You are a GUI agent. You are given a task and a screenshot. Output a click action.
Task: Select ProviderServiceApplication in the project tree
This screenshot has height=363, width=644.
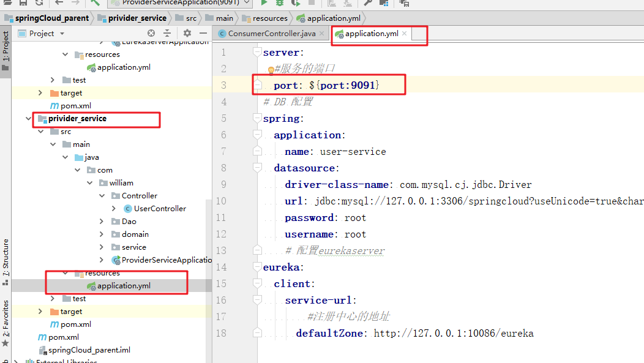pyautogui.click(x=167, y=260)
